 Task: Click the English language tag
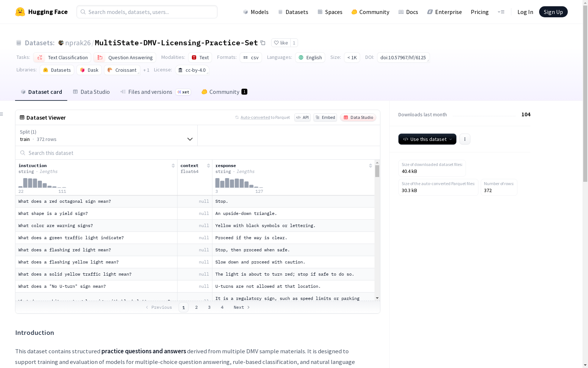pos(310,57)
